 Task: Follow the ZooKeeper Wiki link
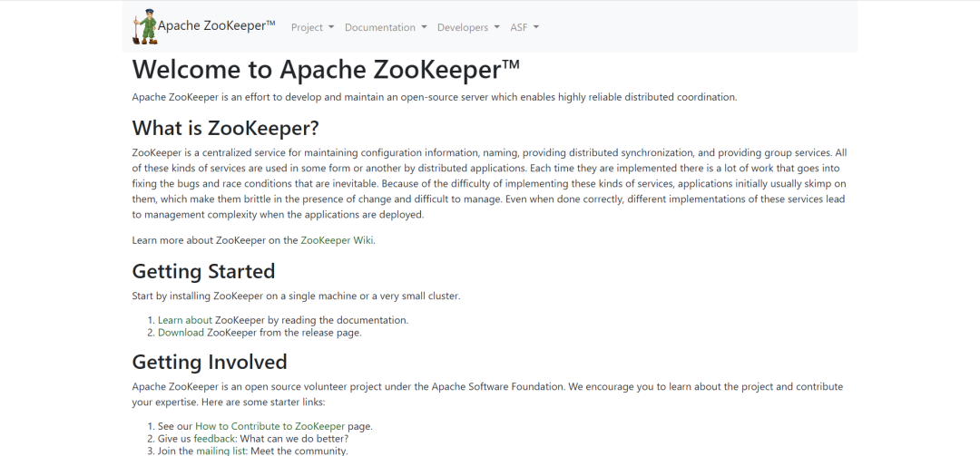click(337, 240)
